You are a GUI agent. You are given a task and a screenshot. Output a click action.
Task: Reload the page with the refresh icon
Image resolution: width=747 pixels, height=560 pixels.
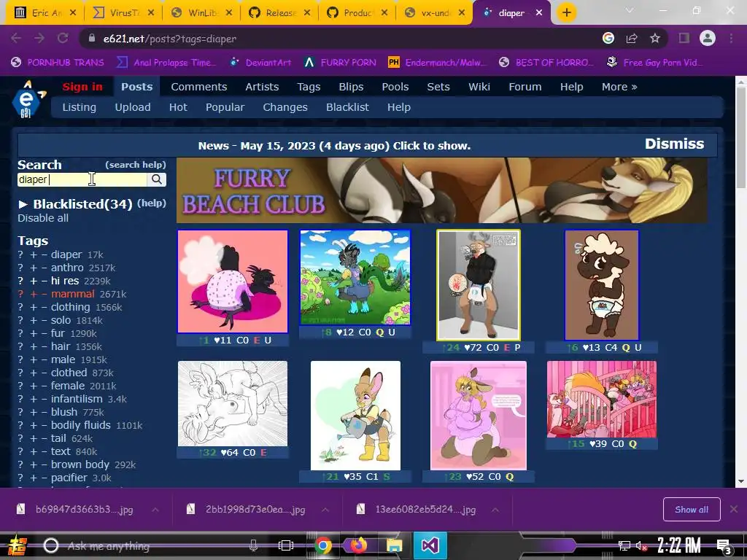pos(63,39)
